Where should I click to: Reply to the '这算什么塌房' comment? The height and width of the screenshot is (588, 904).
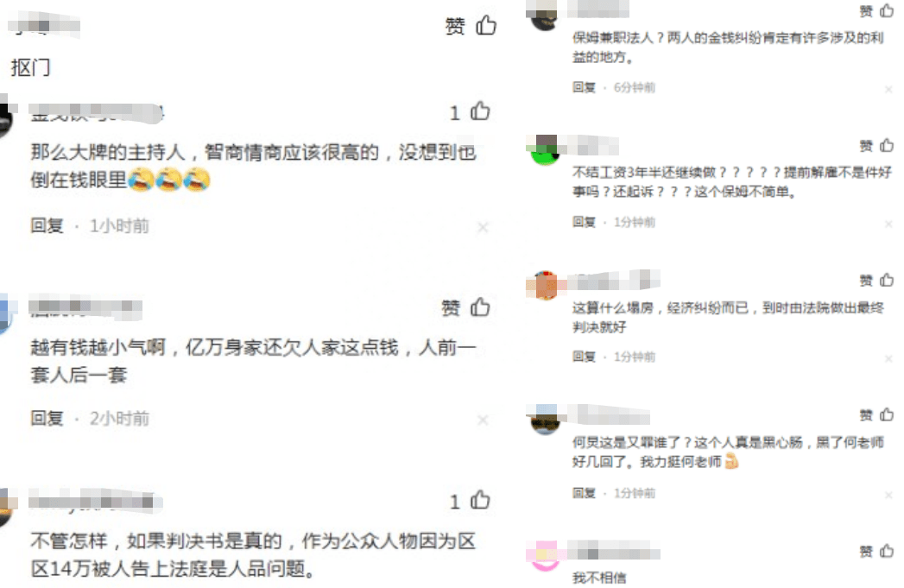tap(584, 357)
